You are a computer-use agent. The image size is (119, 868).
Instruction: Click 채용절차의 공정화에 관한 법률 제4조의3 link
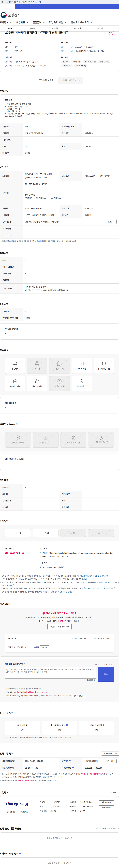pos(94,576)
